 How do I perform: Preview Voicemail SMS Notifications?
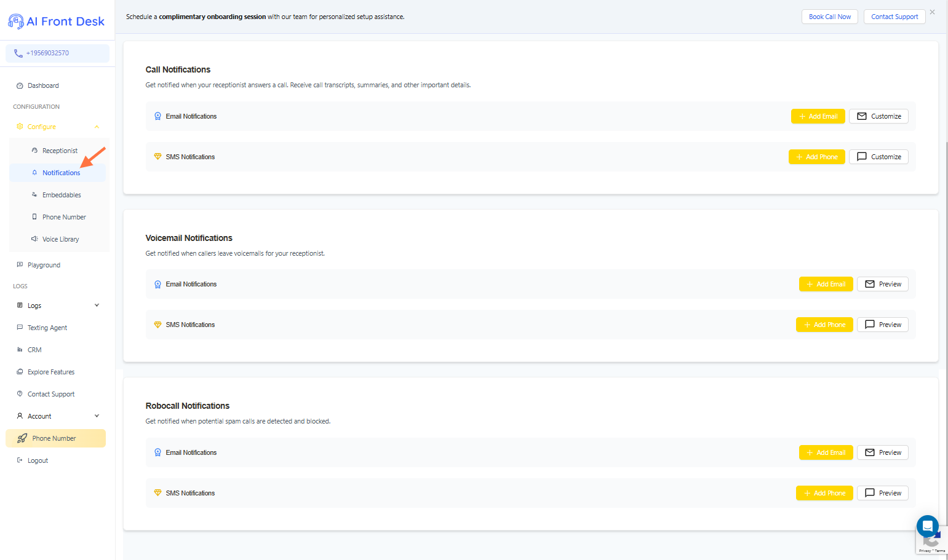pos(882,325)
